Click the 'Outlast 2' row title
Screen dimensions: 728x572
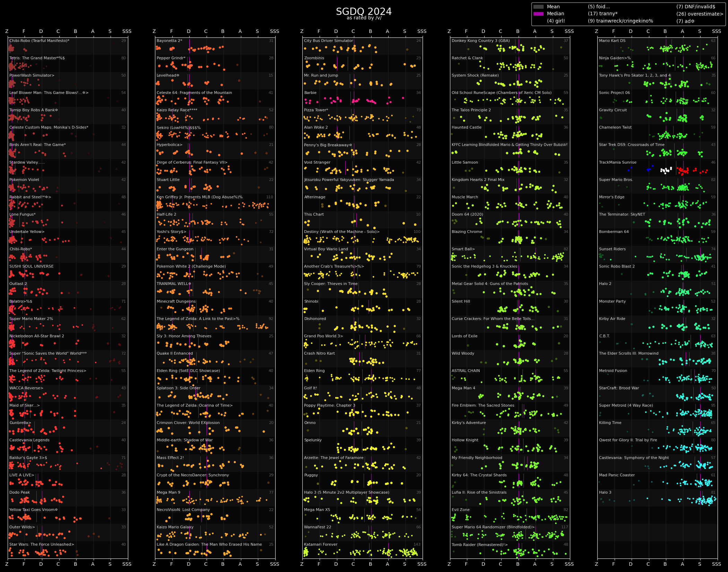coord(18,284)
